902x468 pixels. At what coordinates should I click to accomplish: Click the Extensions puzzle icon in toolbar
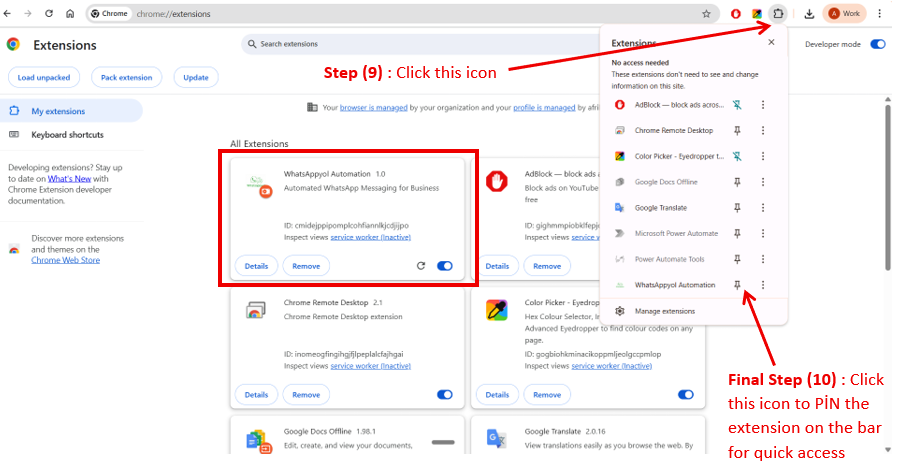[778, 14]
